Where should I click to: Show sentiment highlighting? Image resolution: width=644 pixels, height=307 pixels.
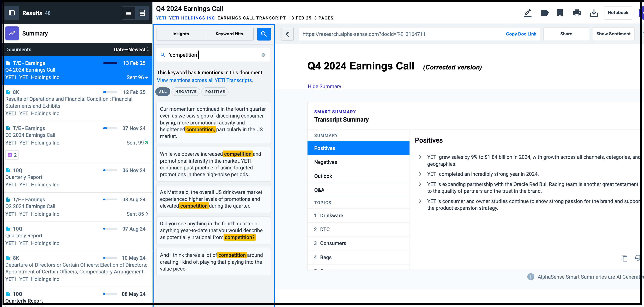click(613, 34)
